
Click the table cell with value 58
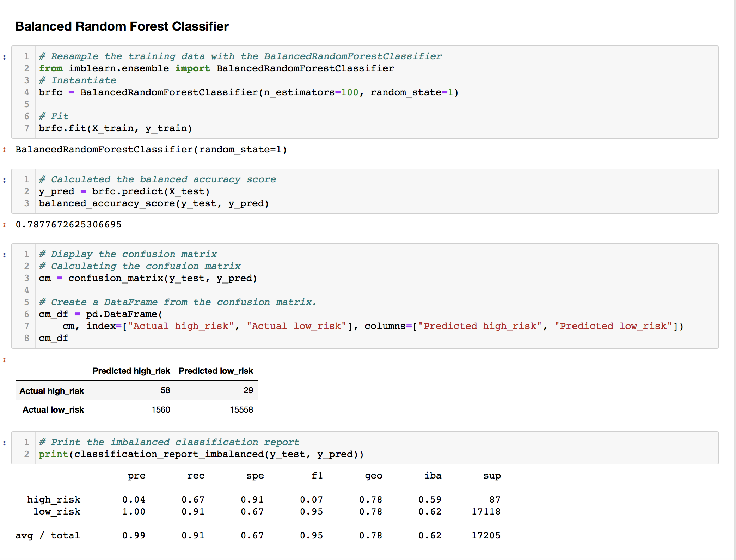165,390
